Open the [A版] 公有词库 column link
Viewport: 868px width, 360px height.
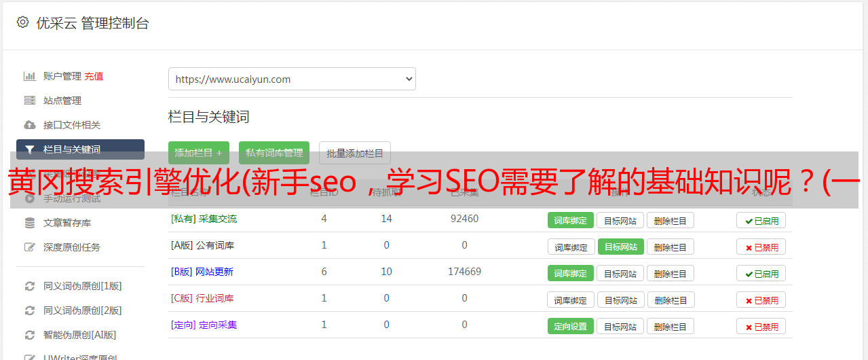coord(203,245)
